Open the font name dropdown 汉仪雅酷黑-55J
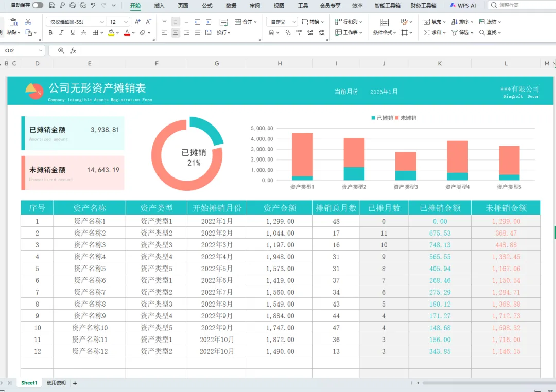 click(x=102, y=22)
